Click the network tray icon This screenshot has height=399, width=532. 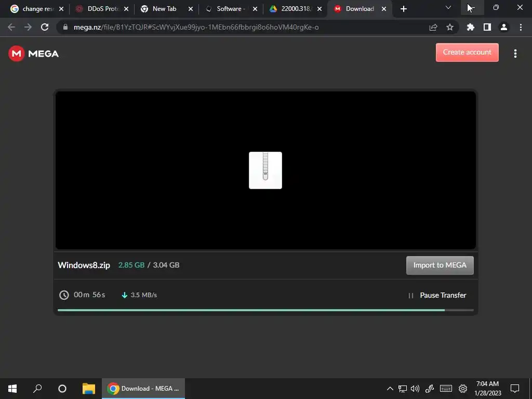403,389
